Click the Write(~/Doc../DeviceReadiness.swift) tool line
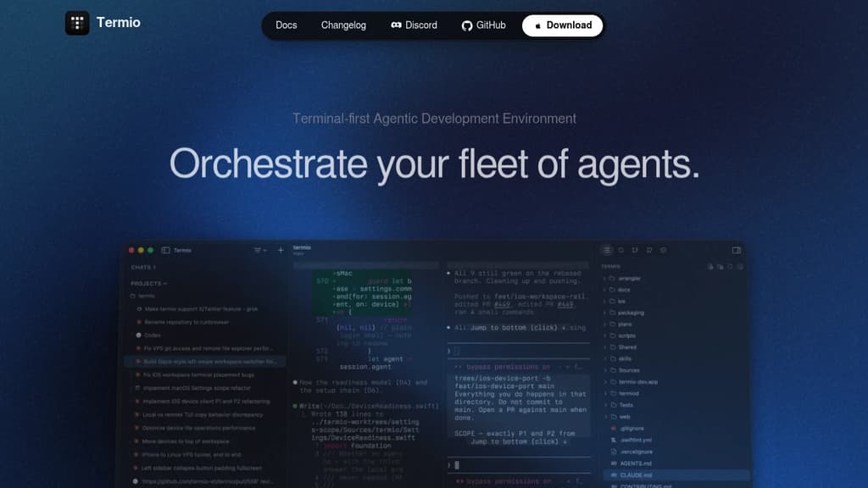The height and width of the screenshot is (488, 868). [x=366, y=406]
